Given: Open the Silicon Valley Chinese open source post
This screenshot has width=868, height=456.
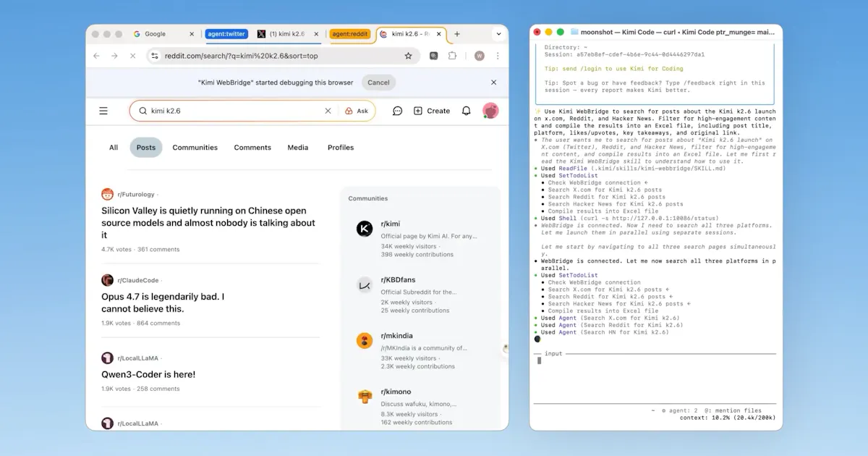Looking at the screenshot, I should 208,223.
